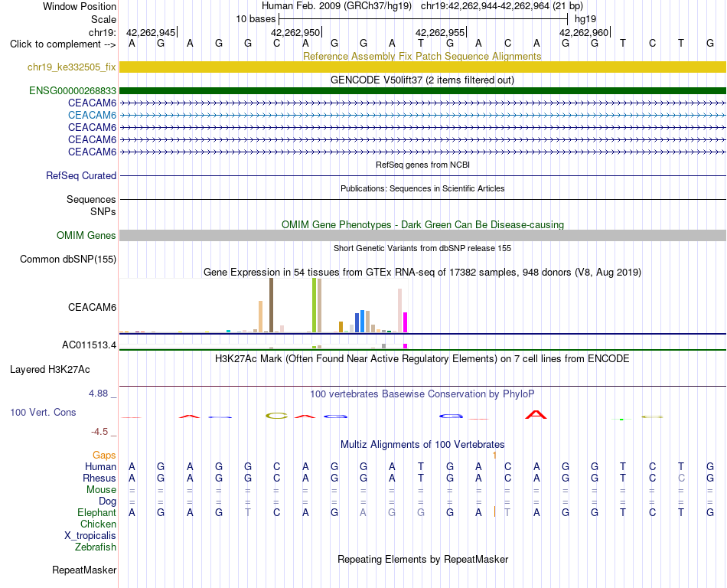
Task: Open GENCODE V50lift37 track title
Action: coord(422,80)
